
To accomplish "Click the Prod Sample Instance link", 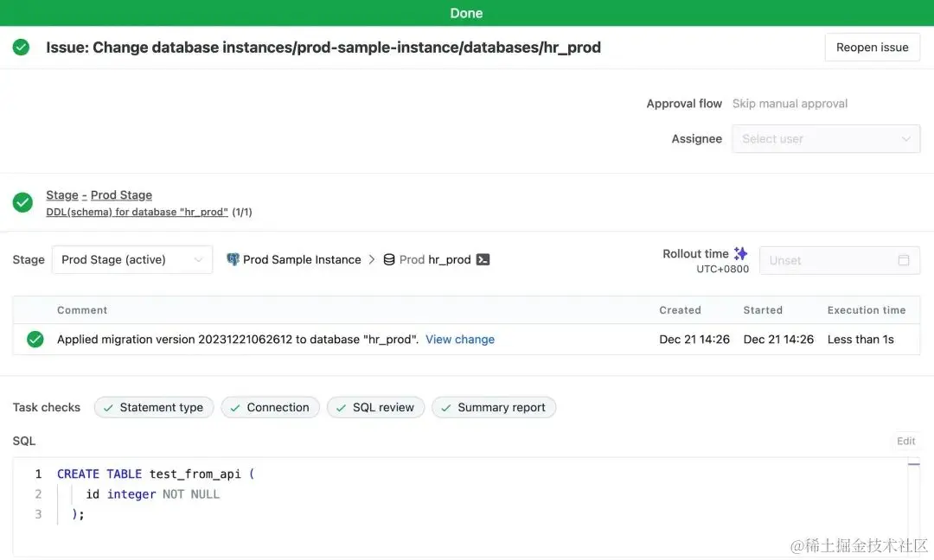I will click(302, 259).
